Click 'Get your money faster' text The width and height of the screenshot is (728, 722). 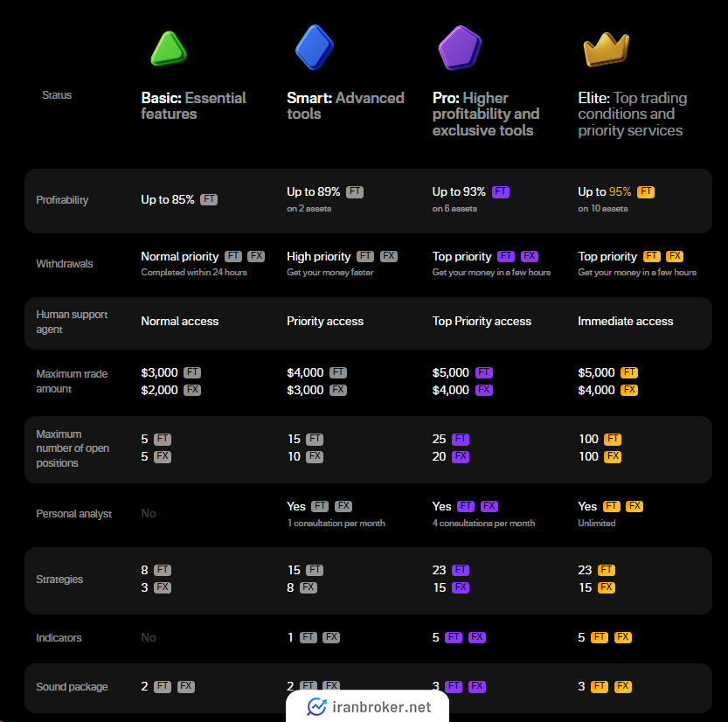(x=330, y=272)
